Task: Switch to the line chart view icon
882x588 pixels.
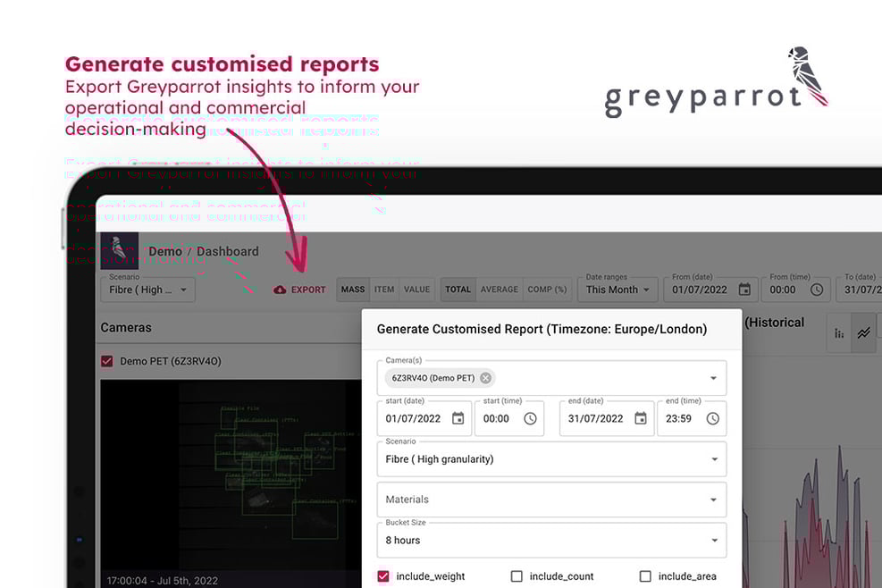Action: pos(863,333)
